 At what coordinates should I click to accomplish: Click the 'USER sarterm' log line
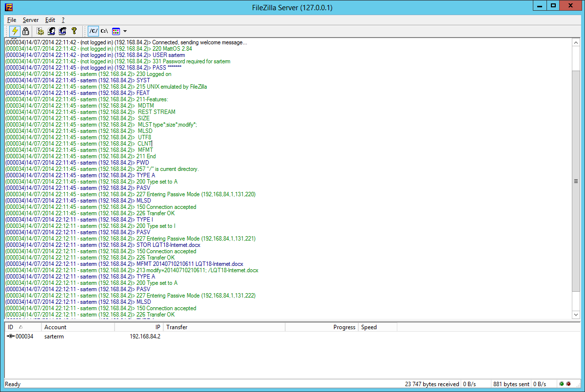point(95,55)
